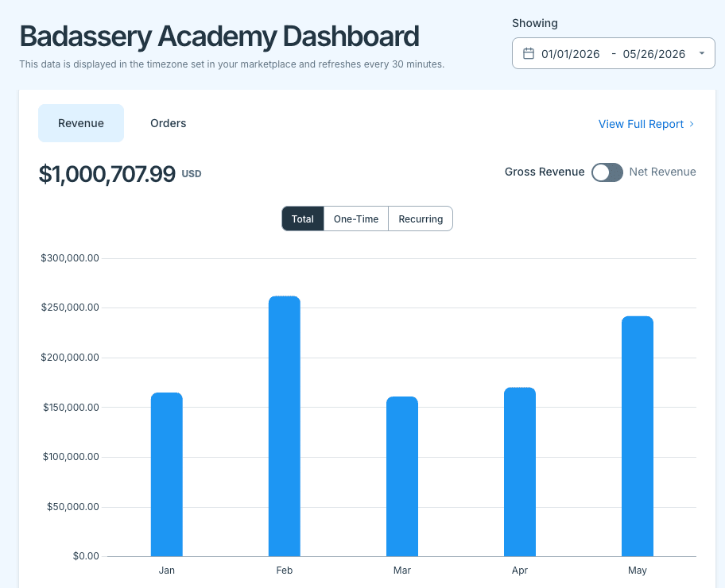Click the calendar icon in date picker

[x=529, y=53]
